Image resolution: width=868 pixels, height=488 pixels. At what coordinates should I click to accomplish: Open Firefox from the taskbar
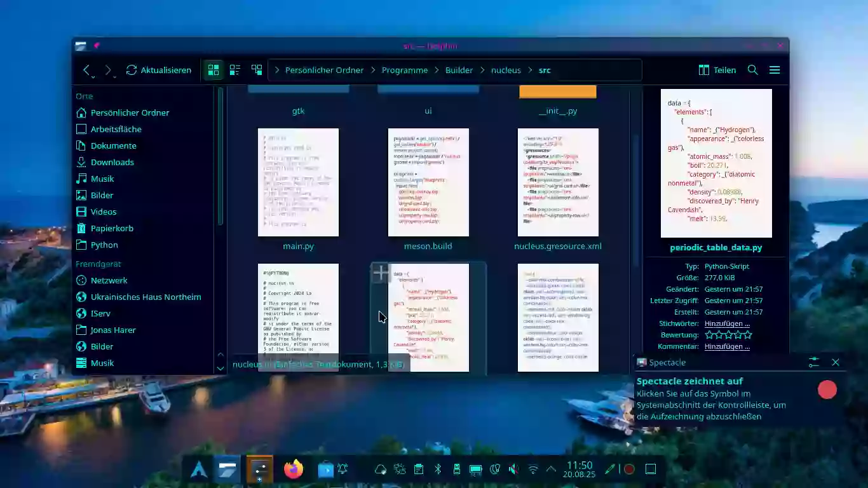(x=293, y=470)
